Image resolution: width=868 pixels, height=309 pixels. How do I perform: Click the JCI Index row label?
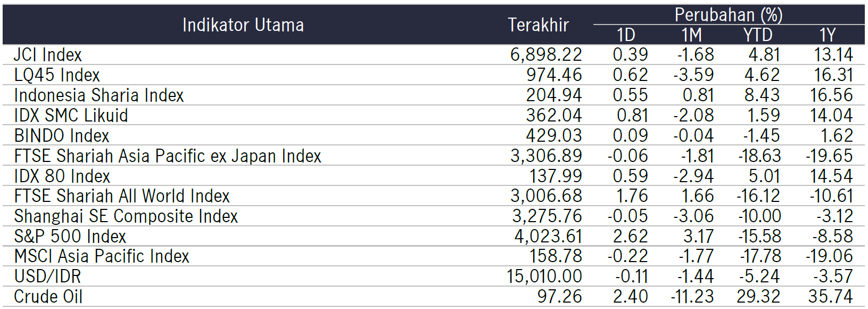click(x=48, y=55)
